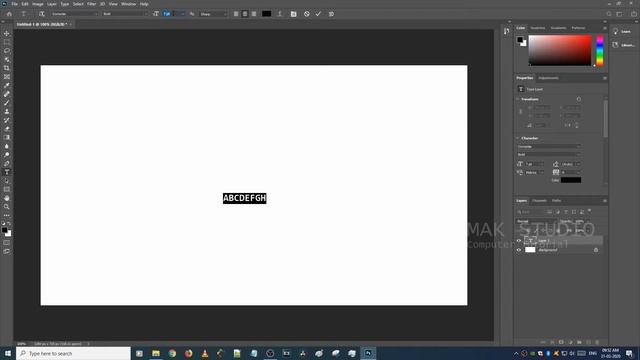
Task: Click the 3D button in options bar
Action: coord(331,14)
